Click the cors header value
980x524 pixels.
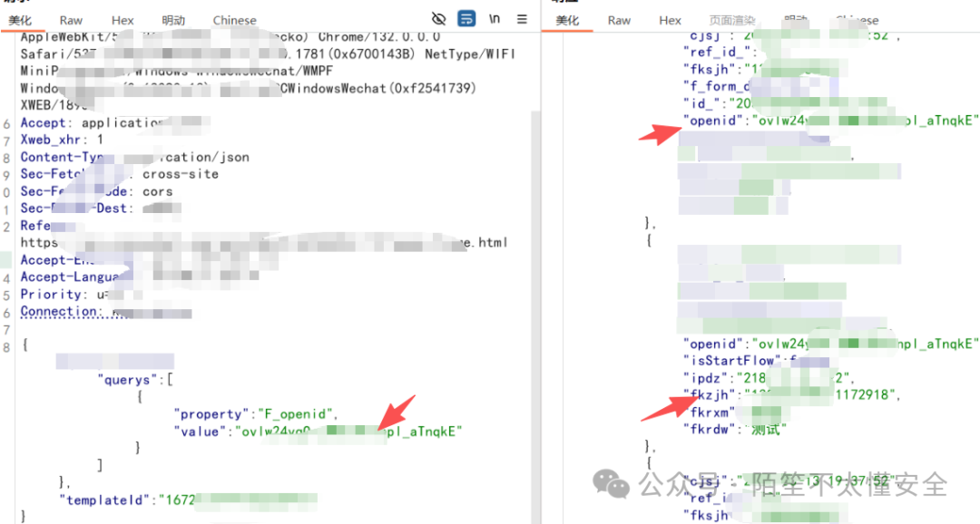pyautogui.click(x=158, y=191)
